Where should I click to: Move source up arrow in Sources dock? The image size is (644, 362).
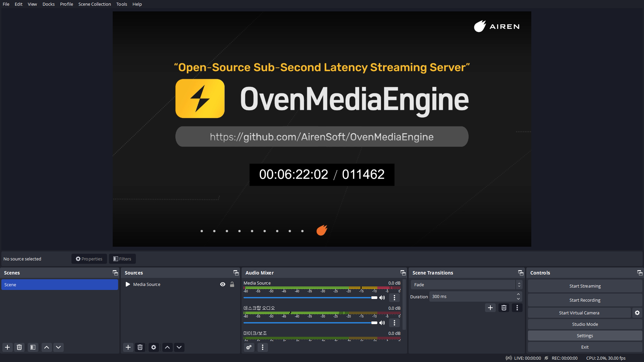pos(167,347)
